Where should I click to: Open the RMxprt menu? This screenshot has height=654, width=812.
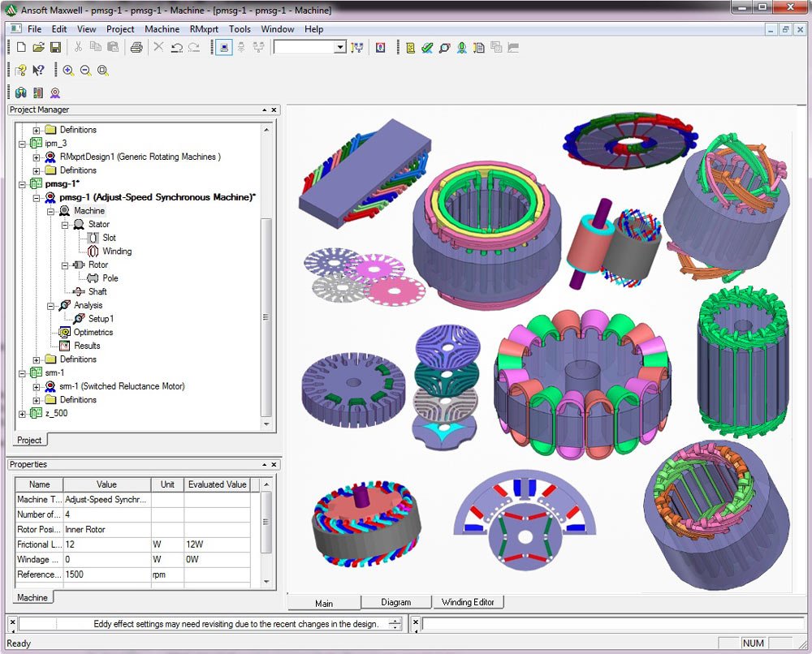point(204,29)
